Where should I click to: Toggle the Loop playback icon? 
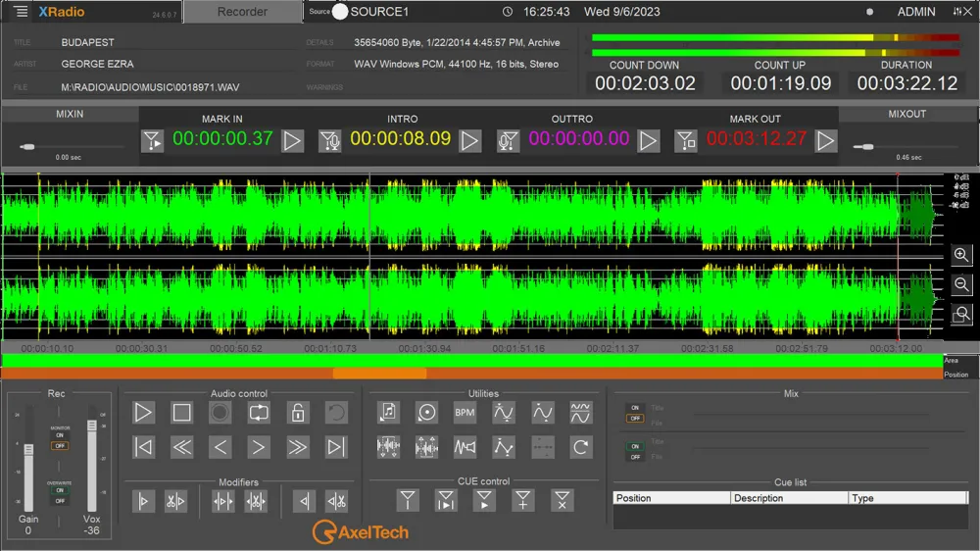(259, 413)
